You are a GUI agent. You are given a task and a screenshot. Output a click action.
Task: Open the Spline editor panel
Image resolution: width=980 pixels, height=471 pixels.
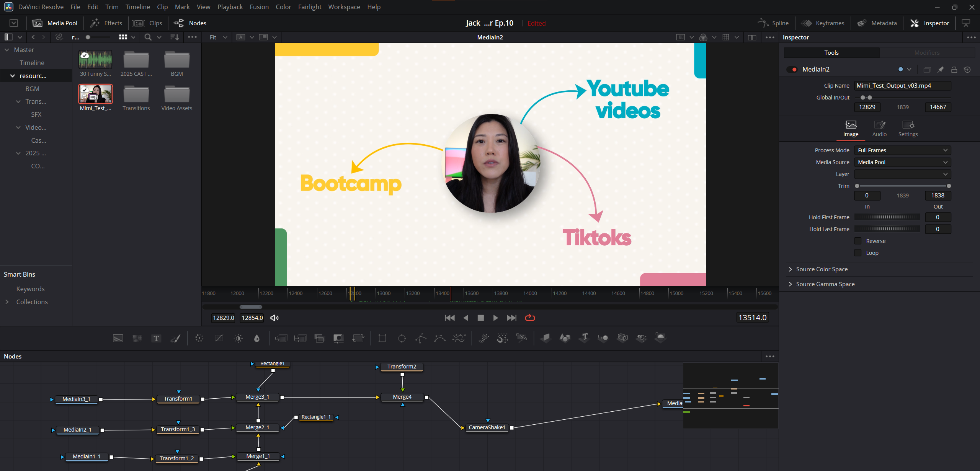tap(773, 23)
